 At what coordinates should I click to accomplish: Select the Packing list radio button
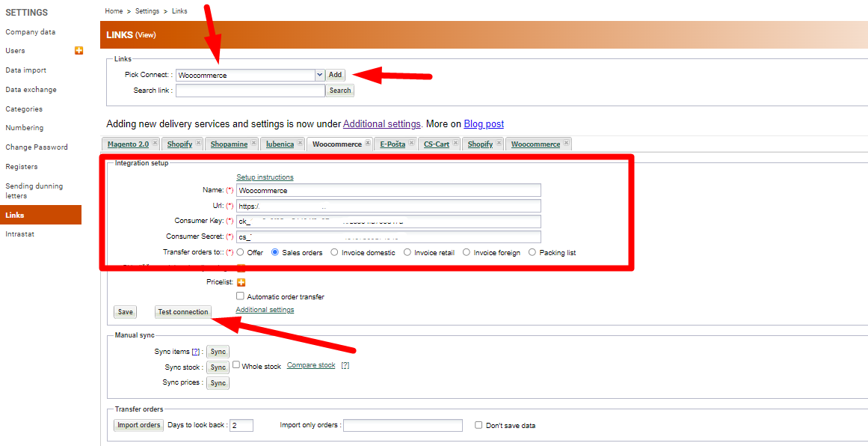(532, 252)
